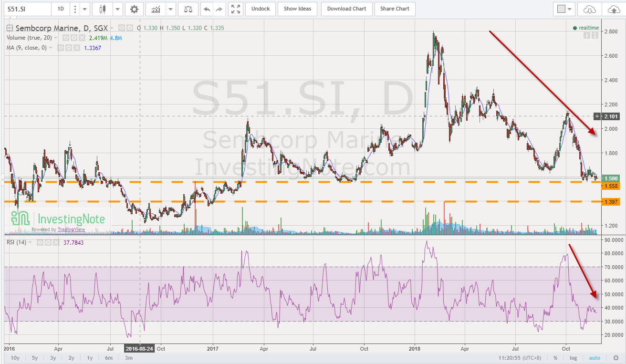Hide the Volume indicator via its eye toggle
This screenshot has height=364, width=626.
click(x=66, y=38)
